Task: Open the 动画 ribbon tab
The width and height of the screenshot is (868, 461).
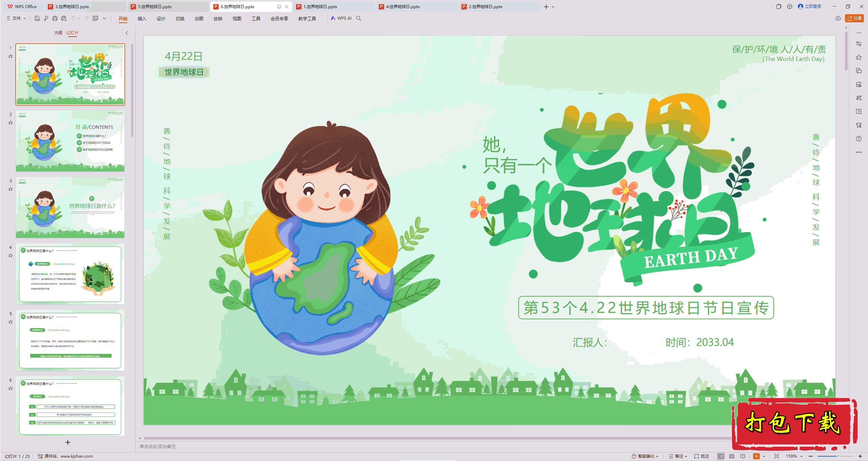Action: click(x=199, y=19)
